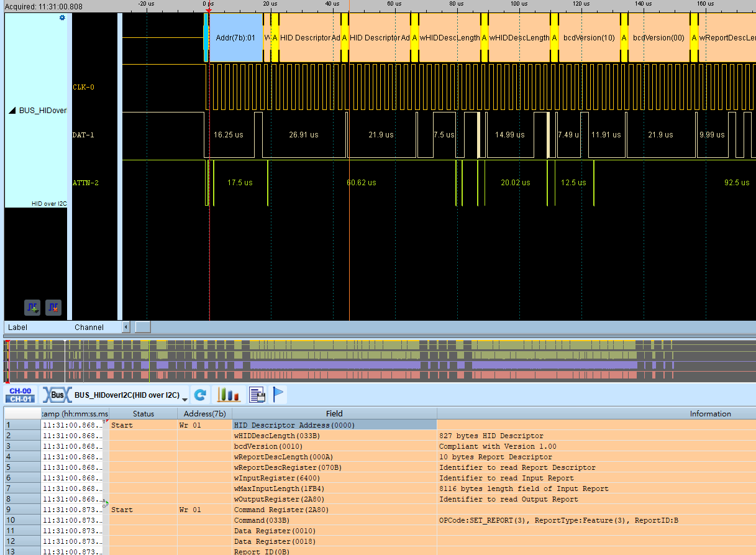Select the wOutputRegister(2A80) field cell
The image size is (756, 555).
(x=334, y=499)
